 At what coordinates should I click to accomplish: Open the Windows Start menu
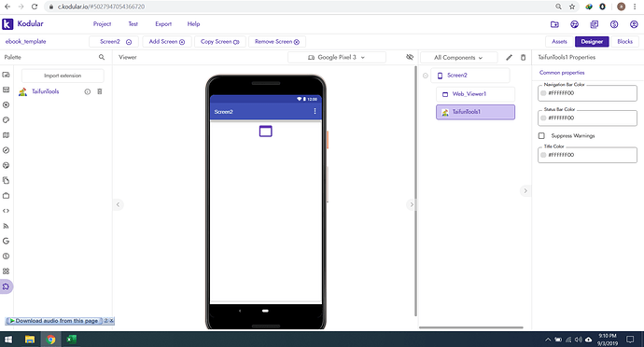click(8, 340)
